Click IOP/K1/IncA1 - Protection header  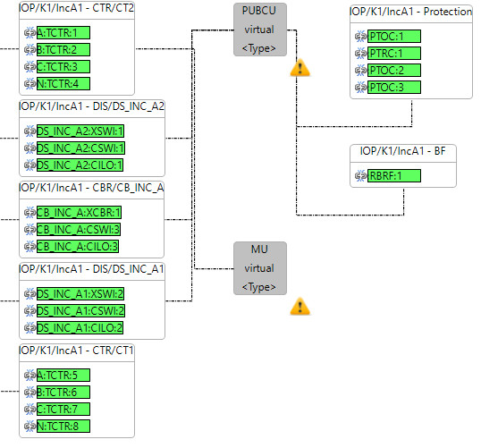click(x=411, y=12)
